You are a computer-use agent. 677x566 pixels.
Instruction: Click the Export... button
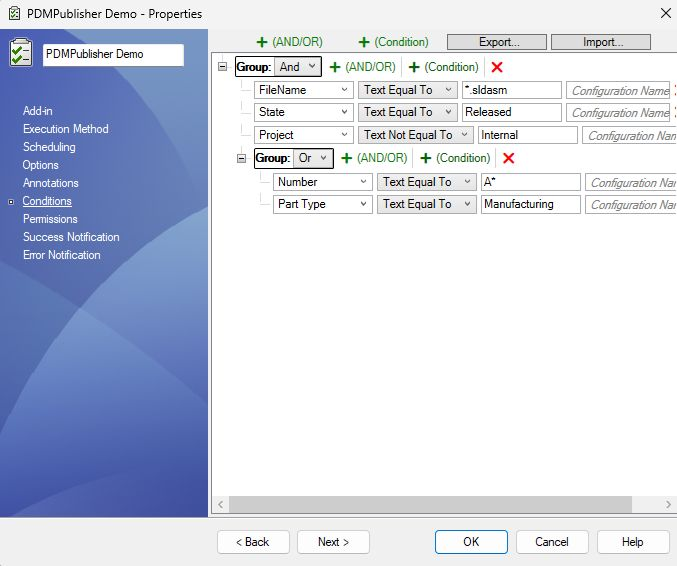coord(497,42)
